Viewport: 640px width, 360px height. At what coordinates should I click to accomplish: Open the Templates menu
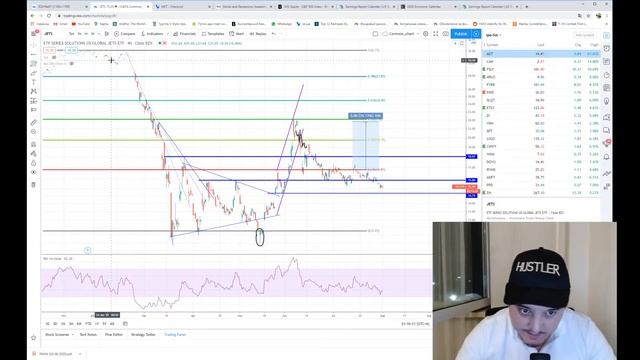(x=213, y=33)
